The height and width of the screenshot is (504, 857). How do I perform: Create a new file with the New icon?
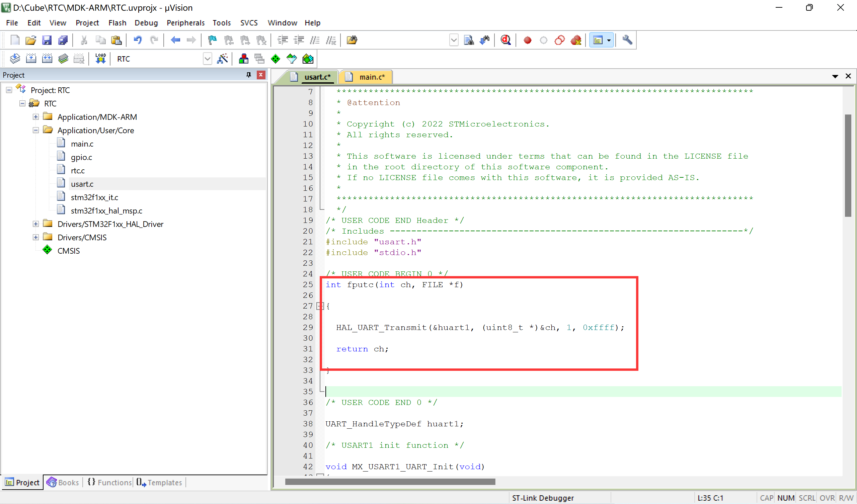coord(15,40)
